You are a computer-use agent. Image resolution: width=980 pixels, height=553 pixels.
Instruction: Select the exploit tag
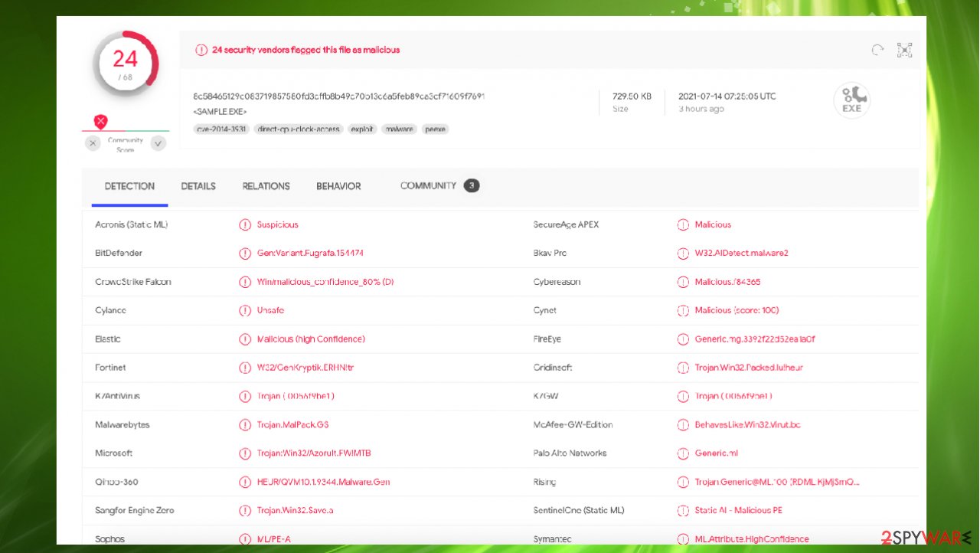[x=362, y=129]
